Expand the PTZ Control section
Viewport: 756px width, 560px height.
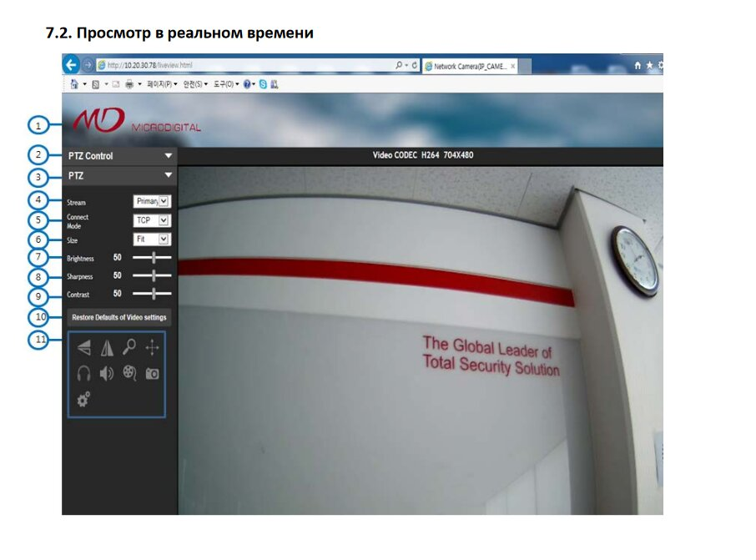coord(119,156)
